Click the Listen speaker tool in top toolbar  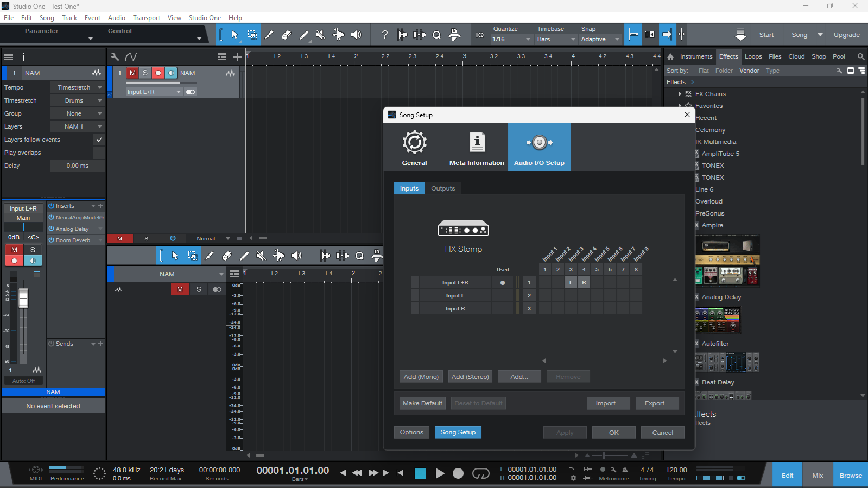(x=356, y=35)
